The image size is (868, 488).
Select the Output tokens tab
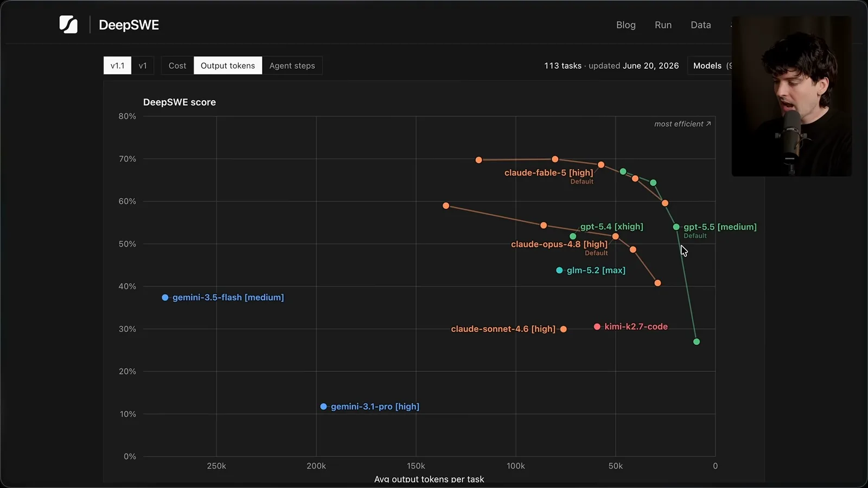click(228, 66)
